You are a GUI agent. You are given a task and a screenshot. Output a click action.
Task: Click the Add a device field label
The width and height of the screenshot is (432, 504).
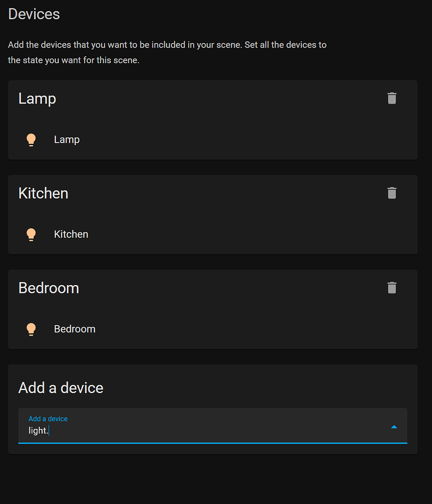(x=48, y=418)
